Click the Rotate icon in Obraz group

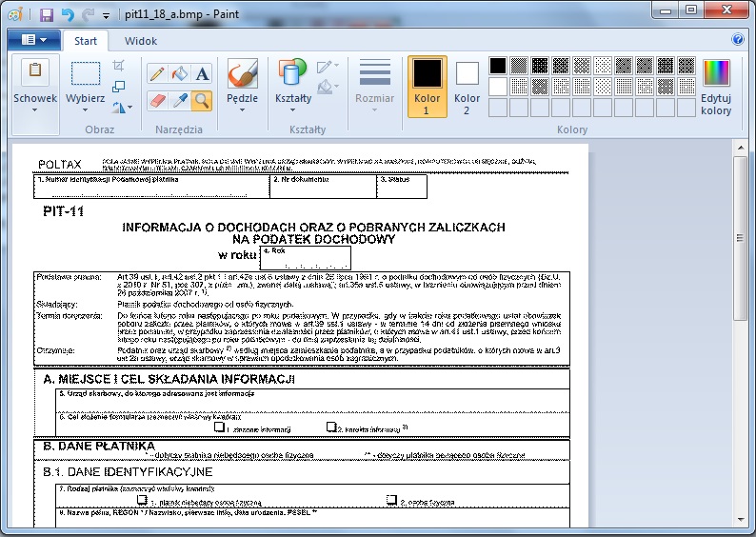pyautogui.click(x=119, y=107)
